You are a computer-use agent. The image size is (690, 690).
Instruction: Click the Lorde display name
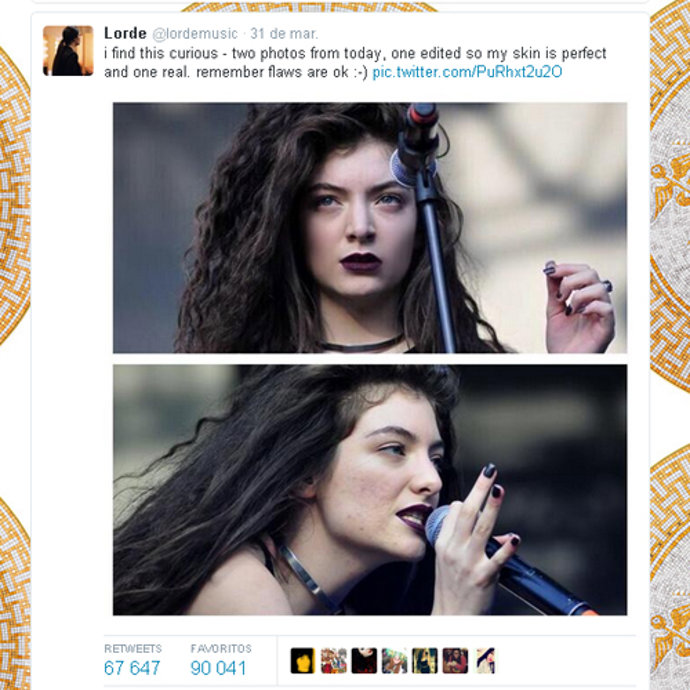pyautogui.click(x=125, y=33)
